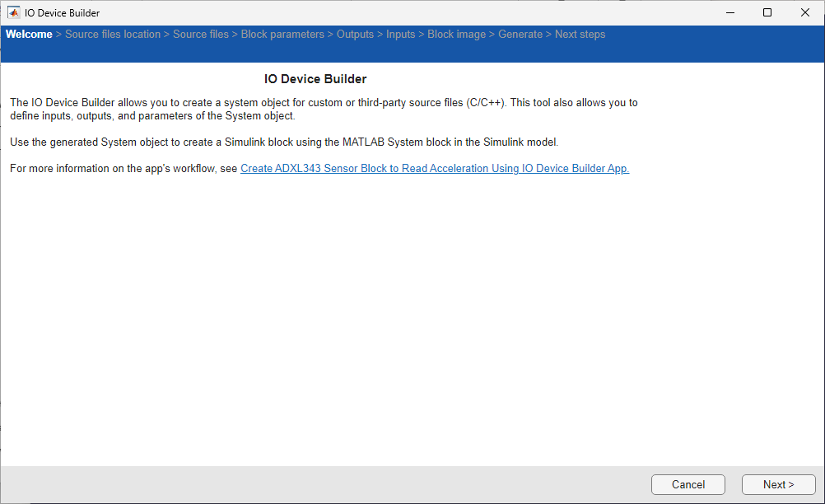Maximize the IO Device Builder window

click(x=767, y=12)
